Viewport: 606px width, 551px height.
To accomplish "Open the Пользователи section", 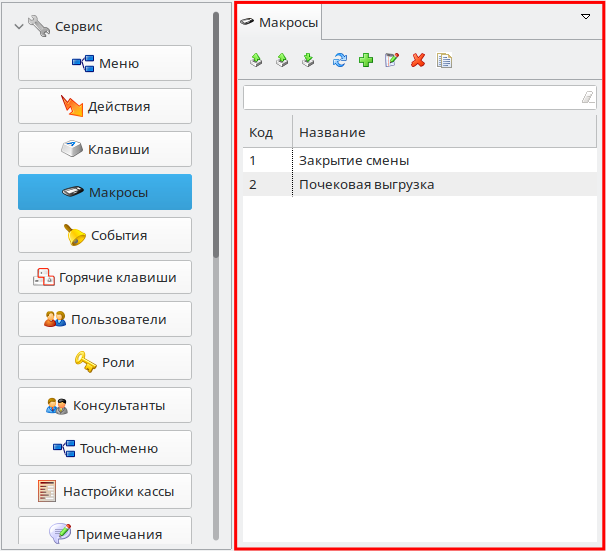I will 105,319.
